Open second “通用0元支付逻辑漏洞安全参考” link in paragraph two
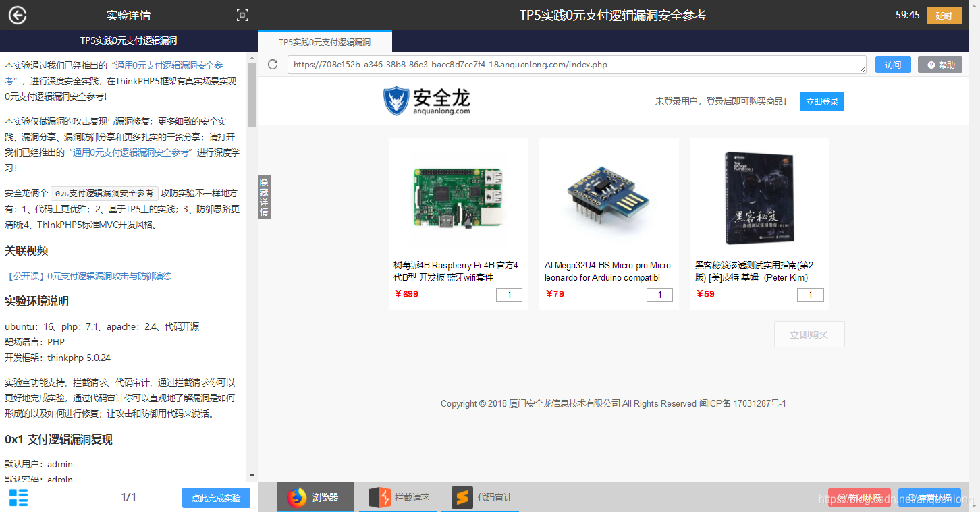This screenshot has height=512, width=980. [x=130, y=152]
